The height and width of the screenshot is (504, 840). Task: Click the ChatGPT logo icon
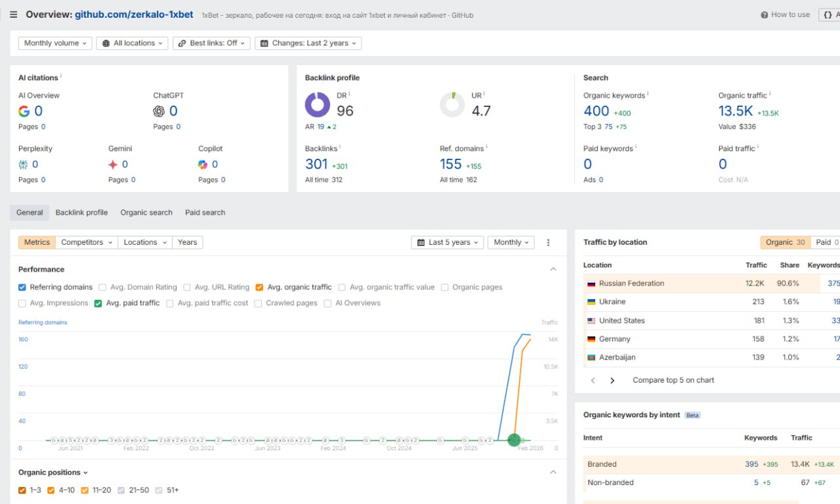[x=159, y=112]
